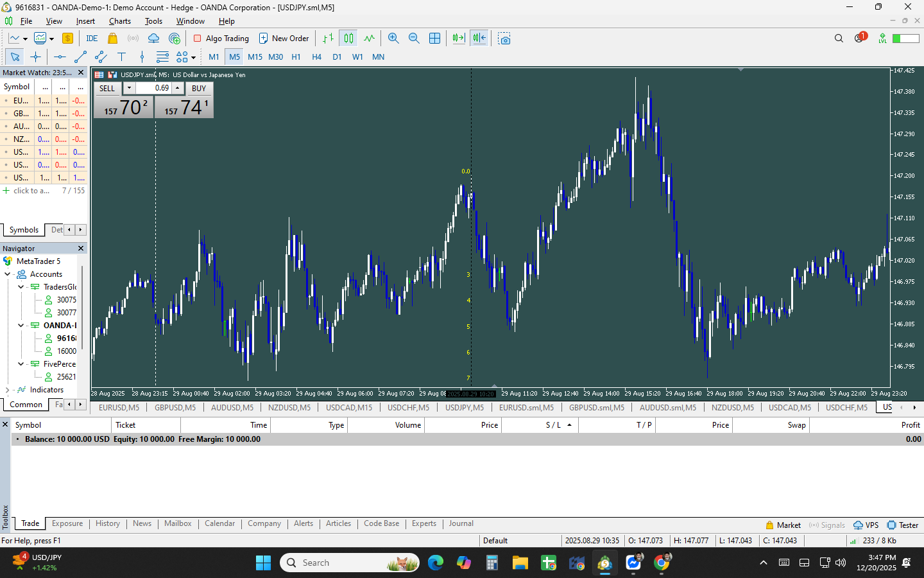This screenshot has width=924, height=578.
Task: Open the Tools menu
Action: coord(153,21)
